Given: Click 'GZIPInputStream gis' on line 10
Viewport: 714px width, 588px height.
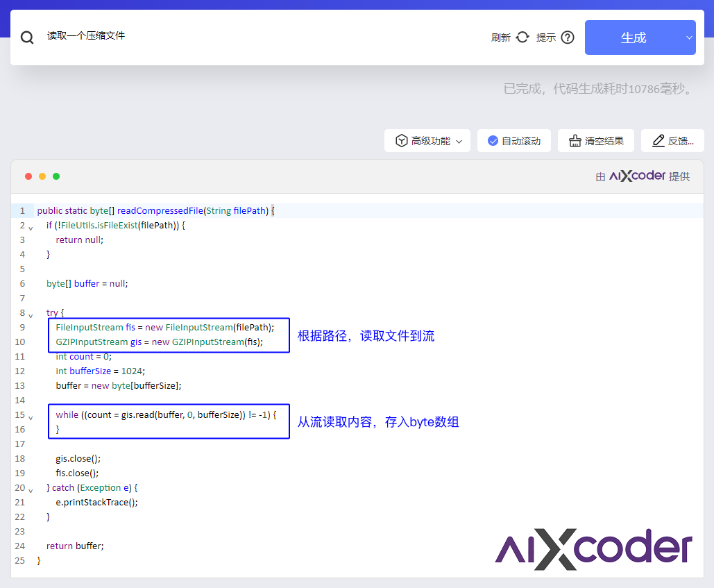Looking at the screenshot, I should (99, 342).
